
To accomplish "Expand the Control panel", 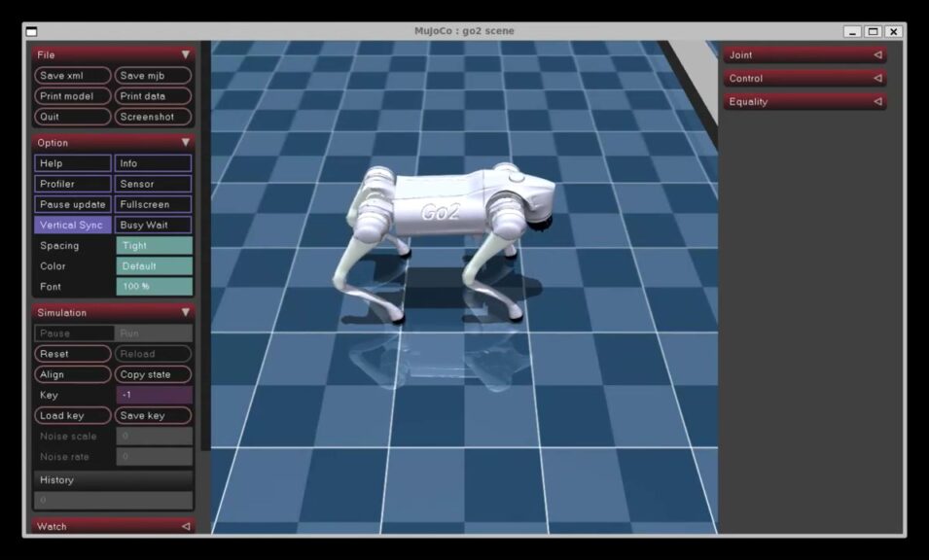I will (x=876, y=79).
